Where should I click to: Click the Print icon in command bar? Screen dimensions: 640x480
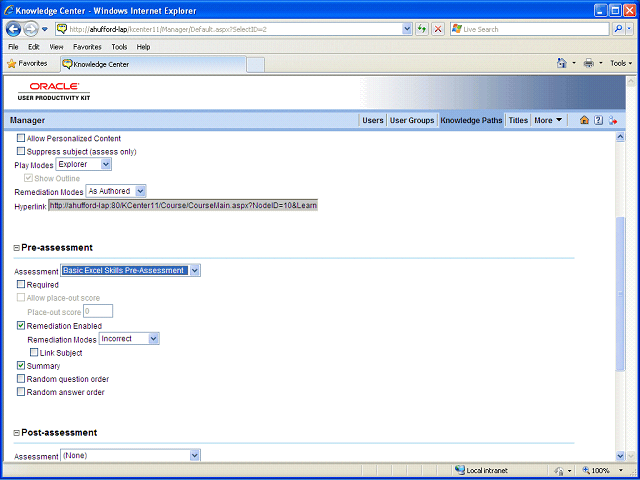coord(589,63)
